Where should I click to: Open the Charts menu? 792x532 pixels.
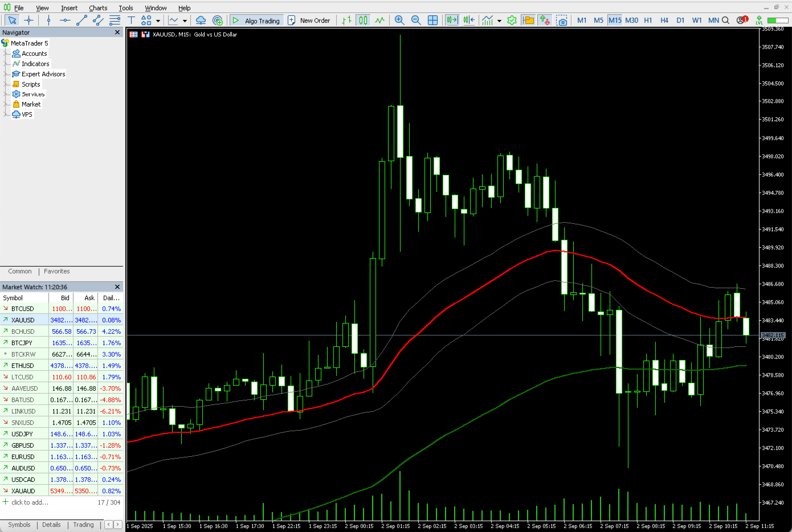pyautogui.click(x=98, y=8)
